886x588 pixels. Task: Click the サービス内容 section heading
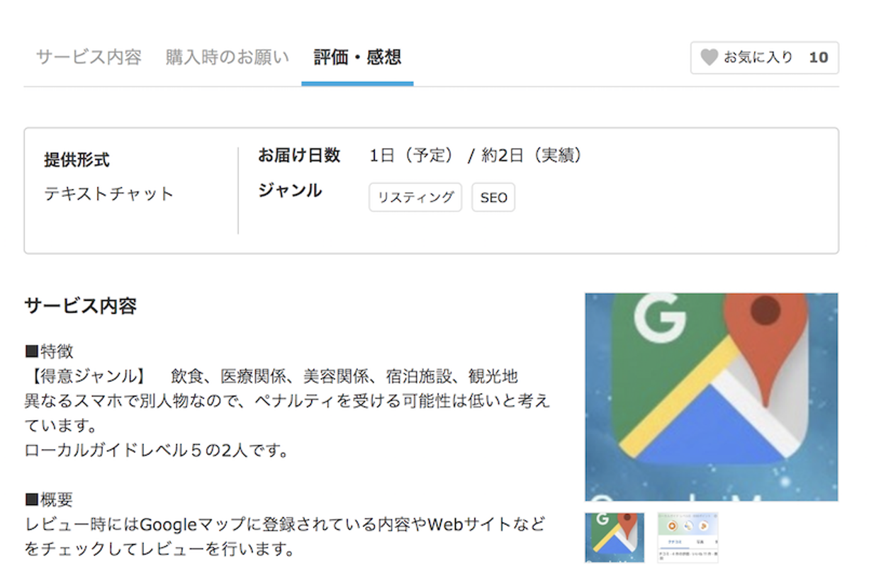pyautogui.click(x=80, y=306)
